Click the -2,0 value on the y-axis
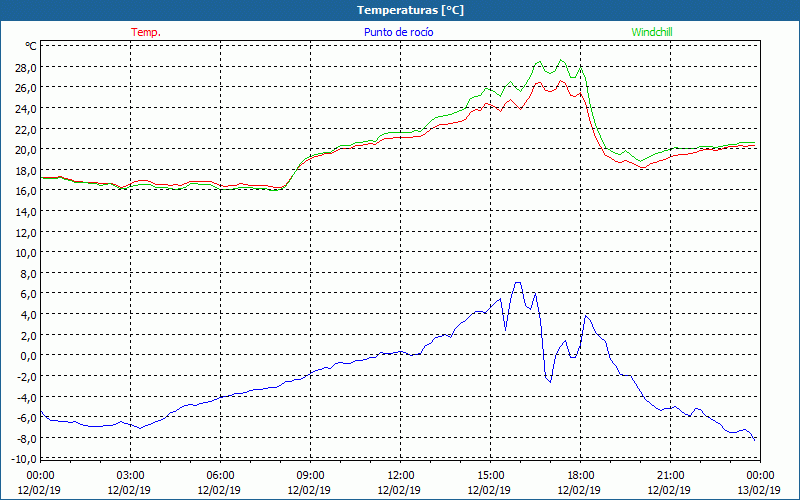This screenshot has width=800, height=500. (27, 376)
